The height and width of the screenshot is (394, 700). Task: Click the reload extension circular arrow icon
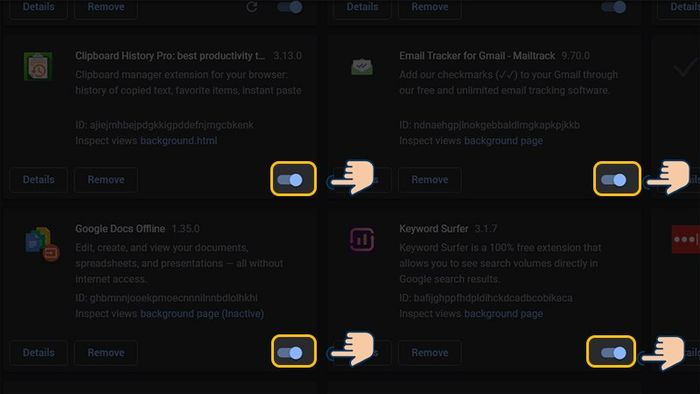click(x=252, y=7)
